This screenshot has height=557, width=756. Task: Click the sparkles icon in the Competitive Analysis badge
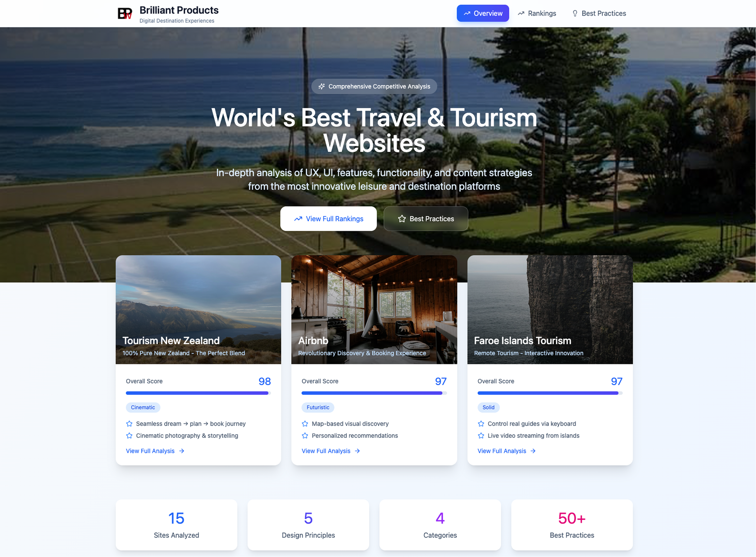tap(321, 86)
